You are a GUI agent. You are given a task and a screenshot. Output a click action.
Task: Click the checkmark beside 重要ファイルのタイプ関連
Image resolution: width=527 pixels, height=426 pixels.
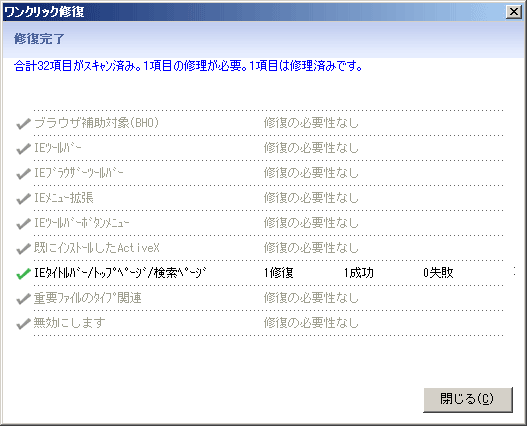24,299
